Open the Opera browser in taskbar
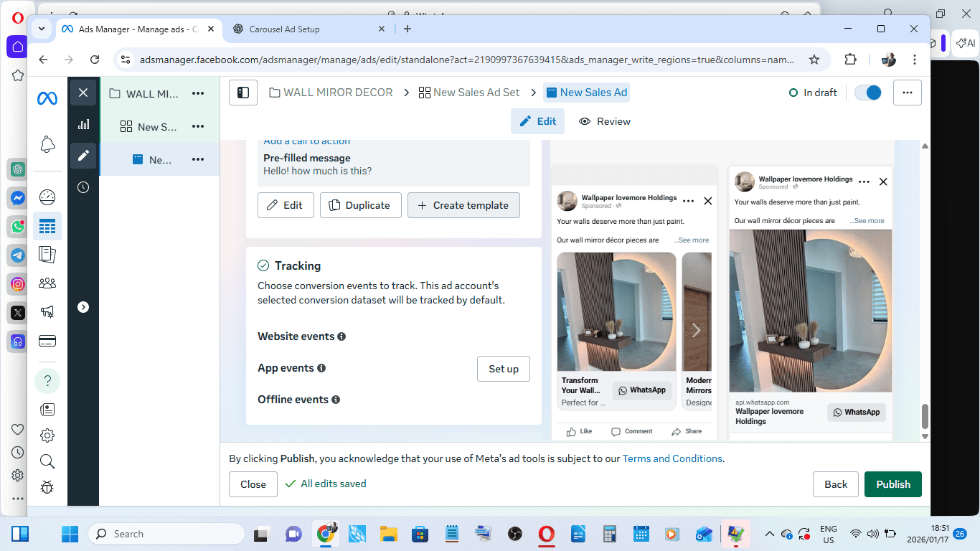Screen dimensions: 980x551 tap(547, 534)
